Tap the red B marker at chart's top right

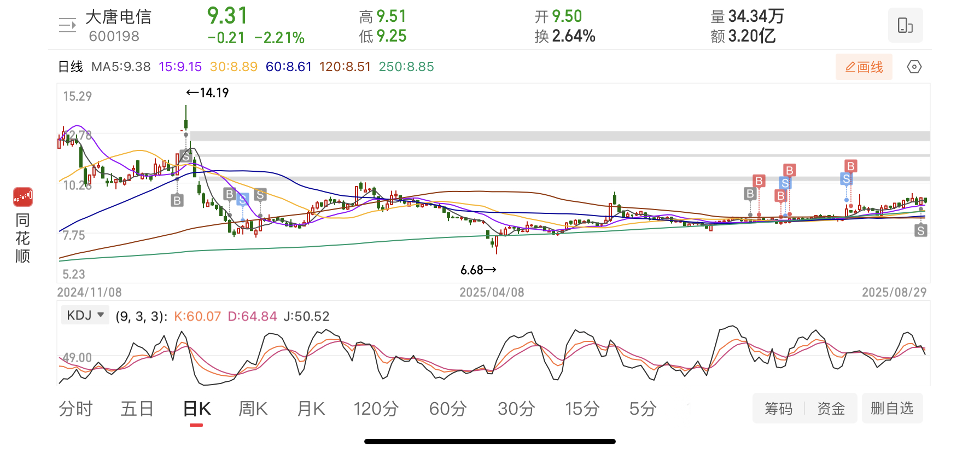(850, 166)
